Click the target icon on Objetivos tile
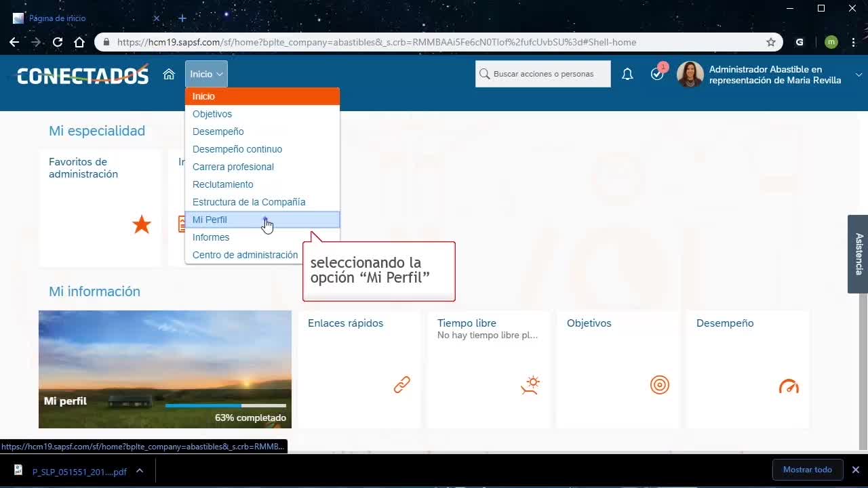 pos(659,385)
